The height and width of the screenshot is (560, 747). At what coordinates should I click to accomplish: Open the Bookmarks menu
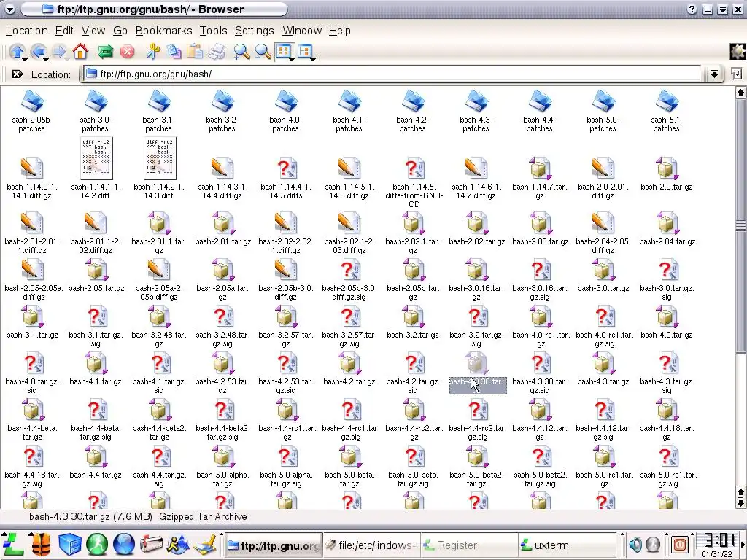point(163,31)
